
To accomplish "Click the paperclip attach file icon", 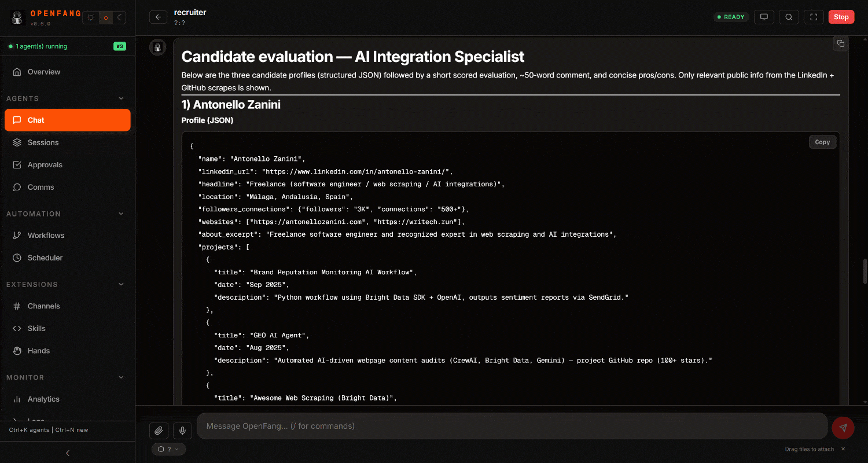I will [159, 430].
